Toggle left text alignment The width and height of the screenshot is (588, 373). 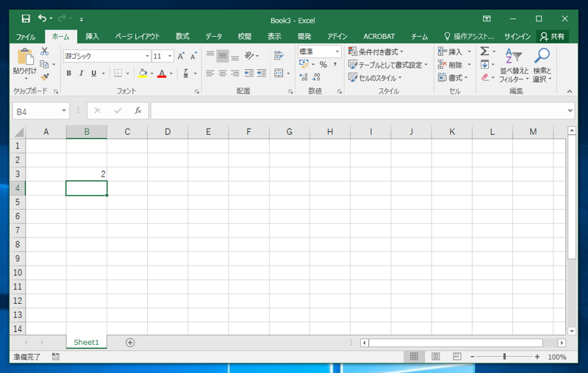click(x=210, y=73)
